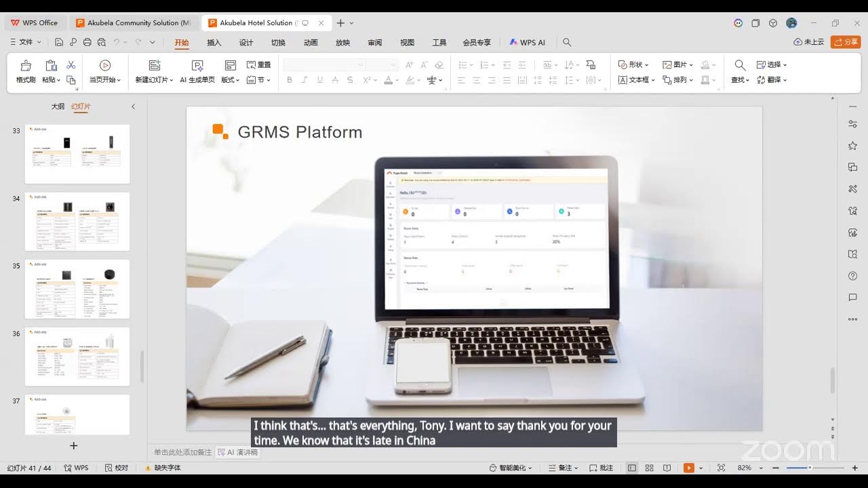Click the Copy icon below scissors
Screen dimensions: 868x488
coord(71,80)
